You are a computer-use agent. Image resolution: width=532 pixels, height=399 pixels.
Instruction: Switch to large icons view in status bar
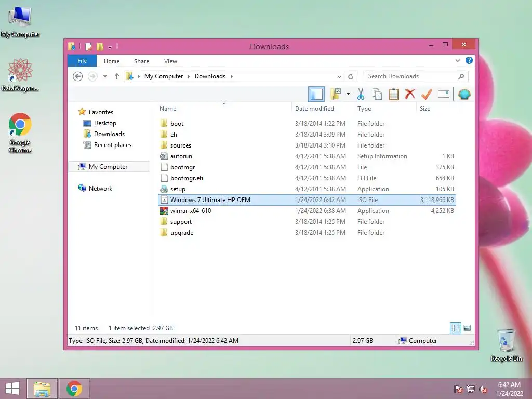[x=467, y=328]
